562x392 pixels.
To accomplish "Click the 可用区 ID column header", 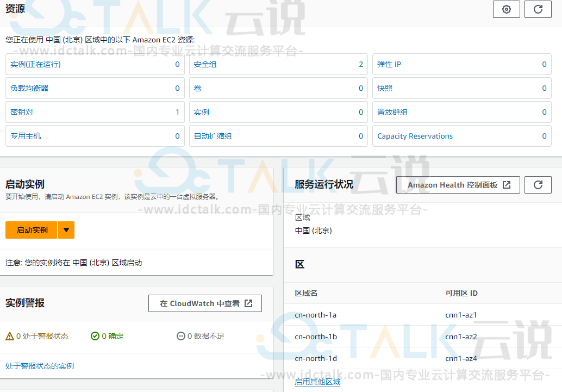I will pos(461,293).
